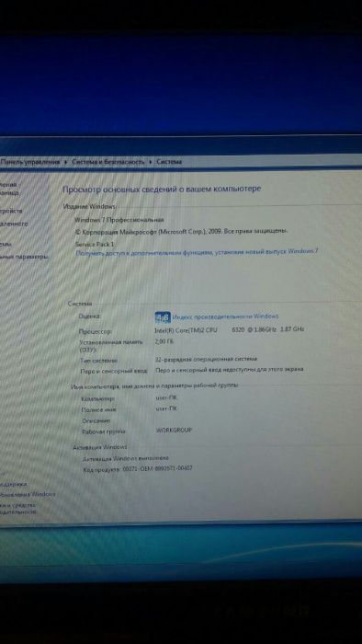Open the Windows update center (обновления Windows) link
362x644 pixels.
coord(27,494)
